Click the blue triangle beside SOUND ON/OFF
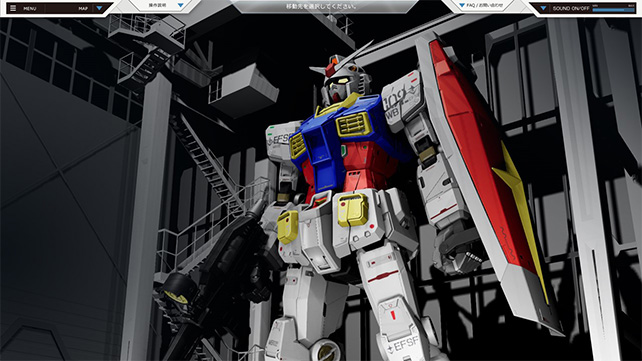Image resolution: width=642 pixels, height=361 pixels. click(x=543, y=8)
